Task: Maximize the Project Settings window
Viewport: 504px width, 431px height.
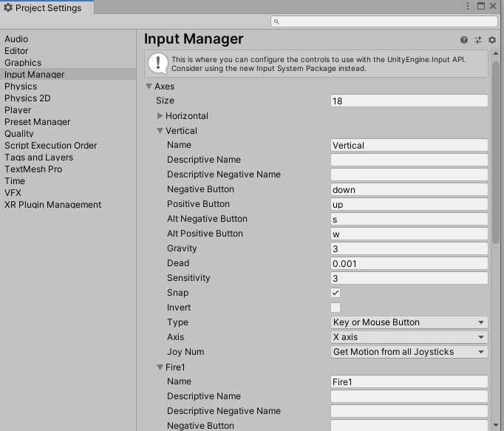Action: point(481,6)
